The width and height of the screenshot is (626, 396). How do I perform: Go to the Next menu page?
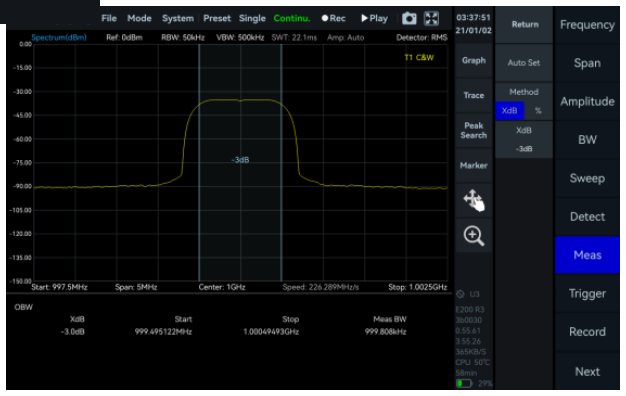(x=587, y=372)
